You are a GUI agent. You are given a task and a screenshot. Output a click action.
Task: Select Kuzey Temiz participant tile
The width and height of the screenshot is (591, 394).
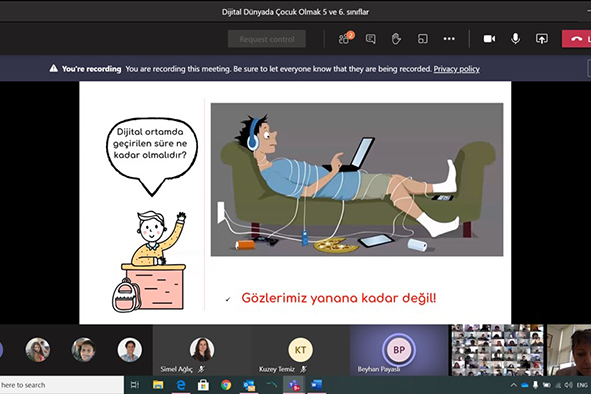click(x=300, y=351)
